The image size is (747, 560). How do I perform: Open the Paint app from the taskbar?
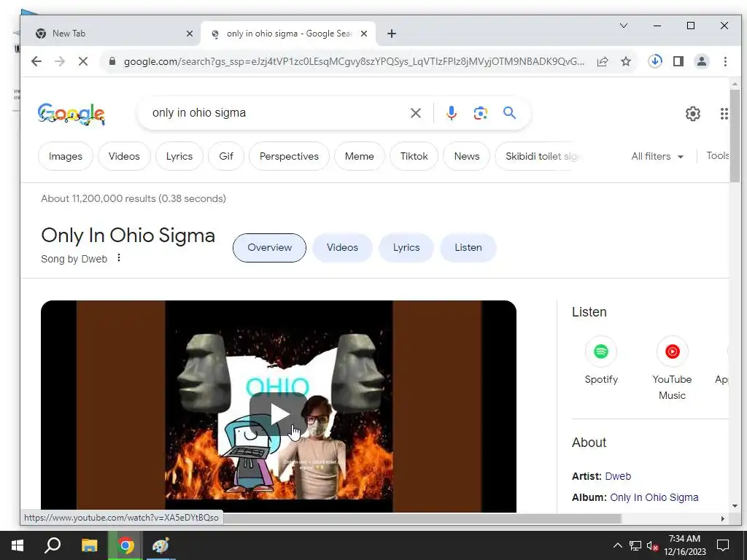tap(160, 545)
